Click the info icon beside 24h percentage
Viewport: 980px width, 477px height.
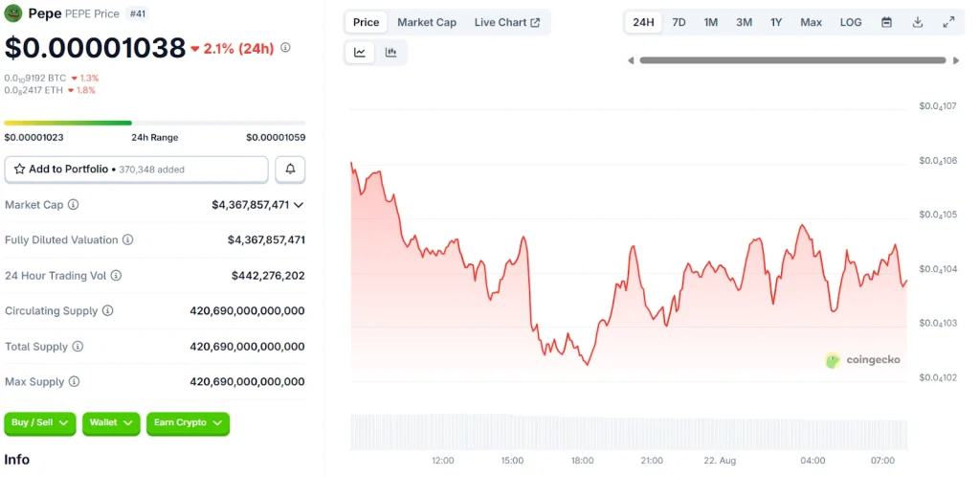click(x=285, y=48)
